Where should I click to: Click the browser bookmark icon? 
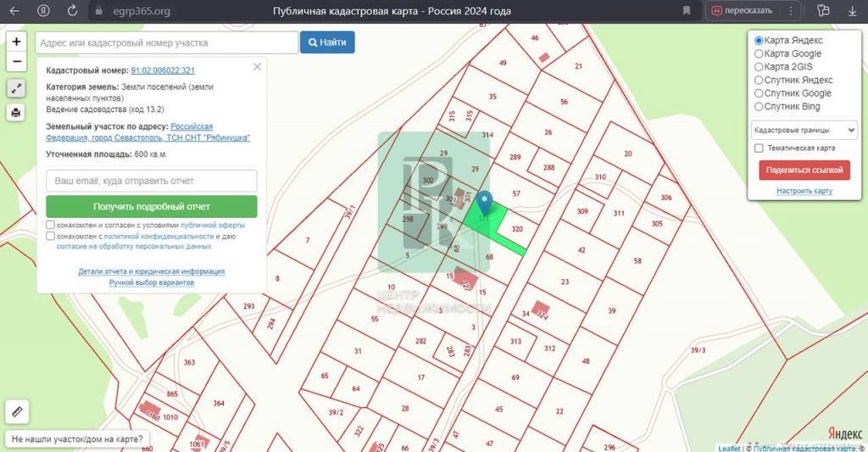[686, 11]
